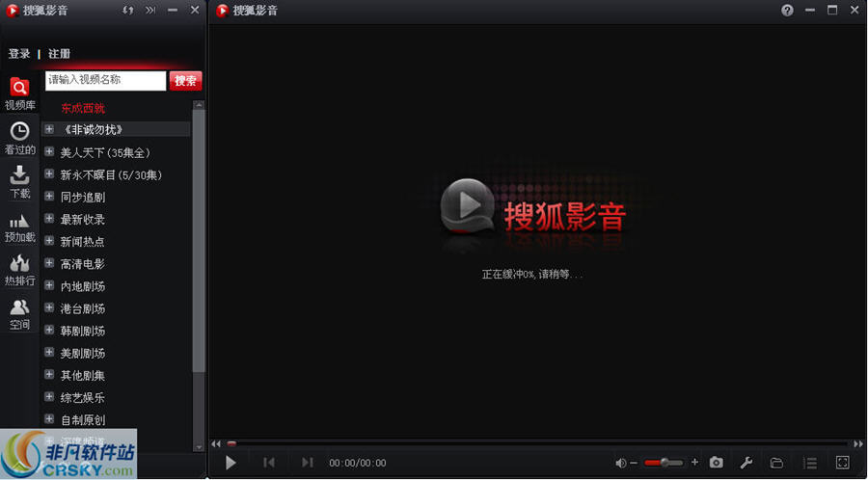The width and height of the screenshot is (868, 480).
Task: Expand the 新永不瞑目 (5/30集) node
Action: tap(49, 174)
